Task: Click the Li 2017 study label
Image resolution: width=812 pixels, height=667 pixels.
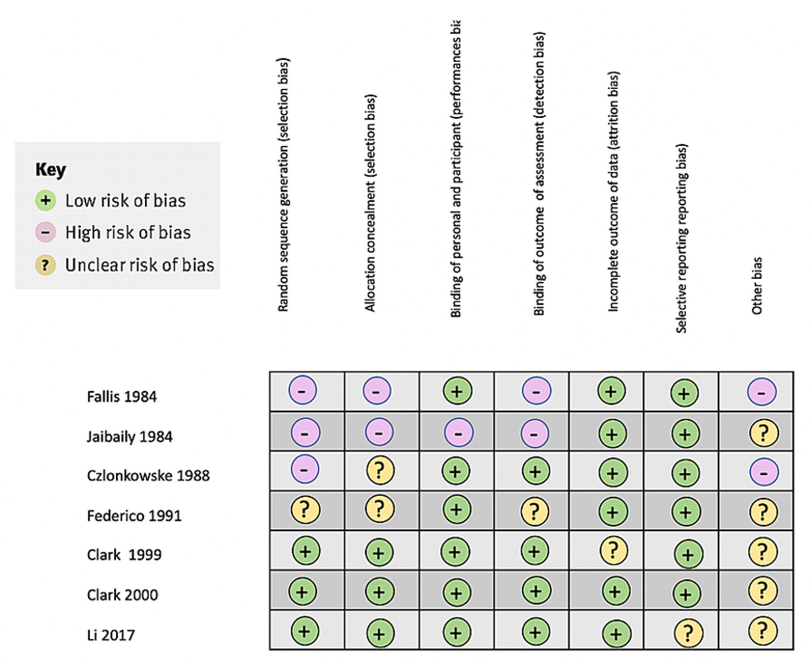Action: (x=111, y=635)
